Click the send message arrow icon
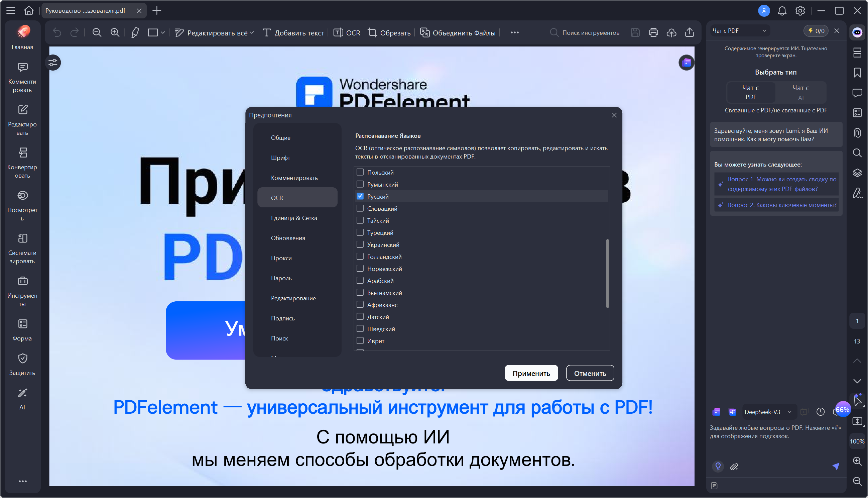Screen dimensions: 868x498 [836, 466]
